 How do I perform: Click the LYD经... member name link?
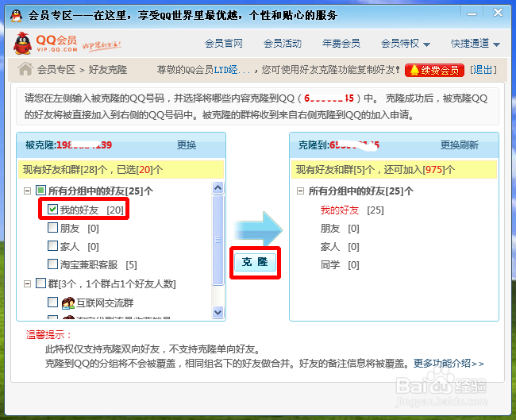pos(232,70)
